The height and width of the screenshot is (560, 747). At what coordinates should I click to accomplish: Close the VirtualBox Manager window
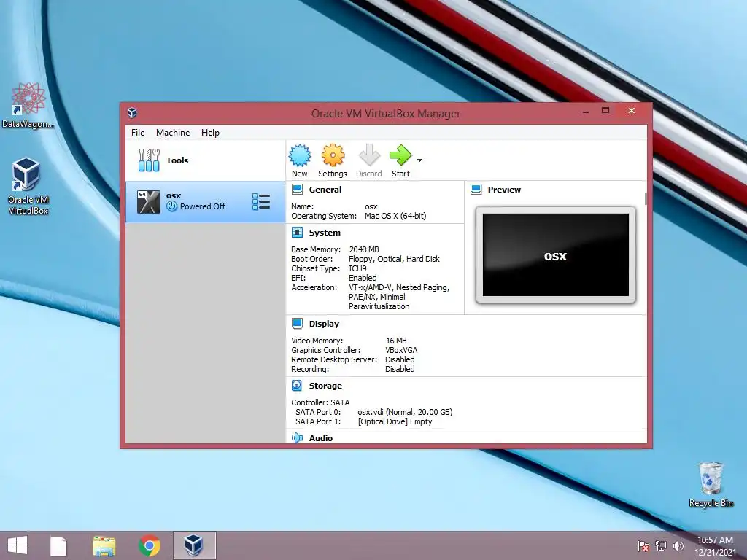pyautogui.click(x=632, y=111)
